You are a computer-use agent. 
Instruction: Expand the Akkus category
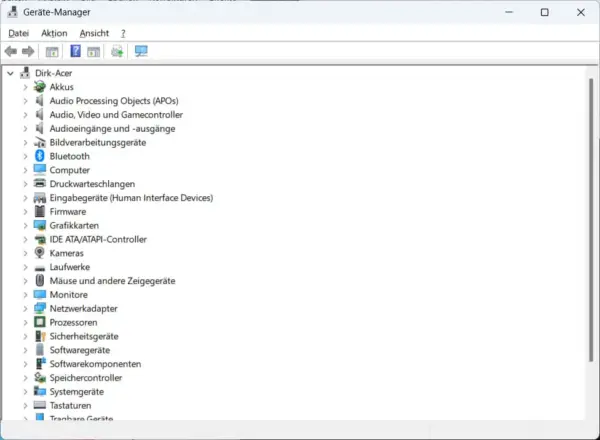click(x=25, y=87)
